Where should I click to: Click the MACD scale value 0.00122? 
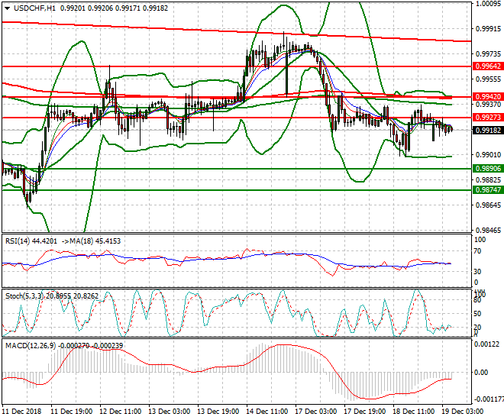pyautogui.click(x=487, y=344)
